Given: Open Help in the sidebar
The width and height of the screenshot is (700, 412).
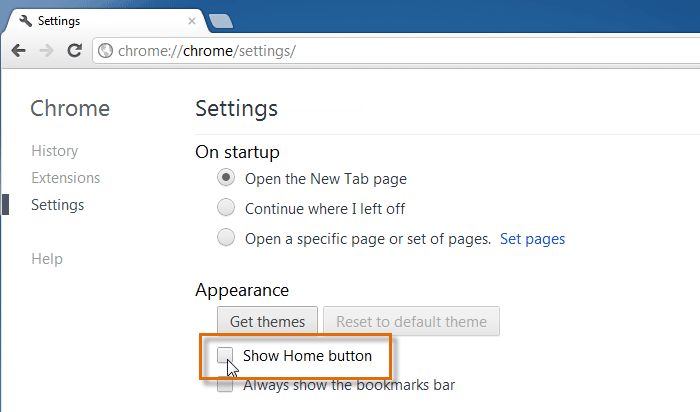Looking at the screenshot, I should pos(47,259).
